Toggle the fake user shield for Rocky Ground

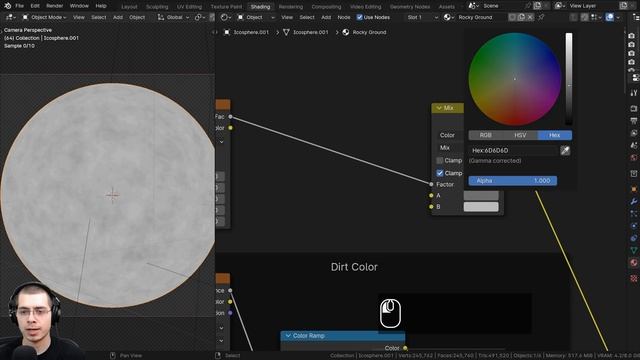[x=512, y=17]
